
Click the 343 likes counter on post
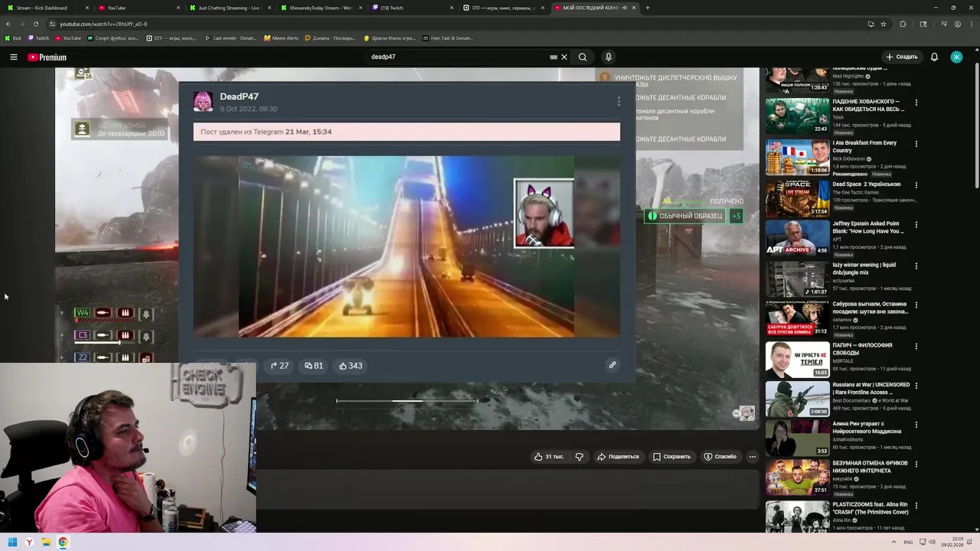351,366
